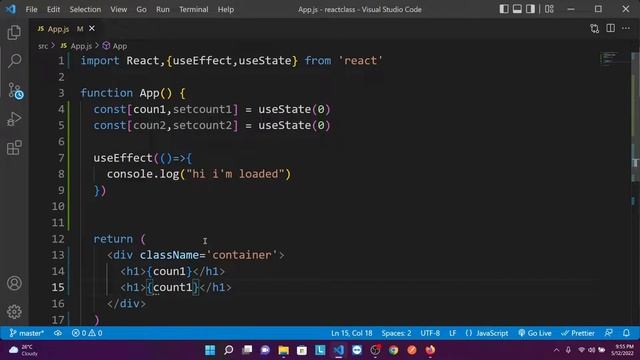This screenshot has width=640, height=360.
Task: Click line number 12 in gutter
Action: [x=58, y=239]
